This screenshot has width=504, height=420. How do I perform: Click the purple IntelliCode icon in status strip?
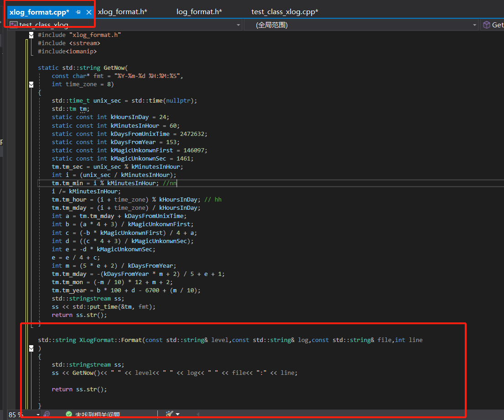(x=47, y=414)
